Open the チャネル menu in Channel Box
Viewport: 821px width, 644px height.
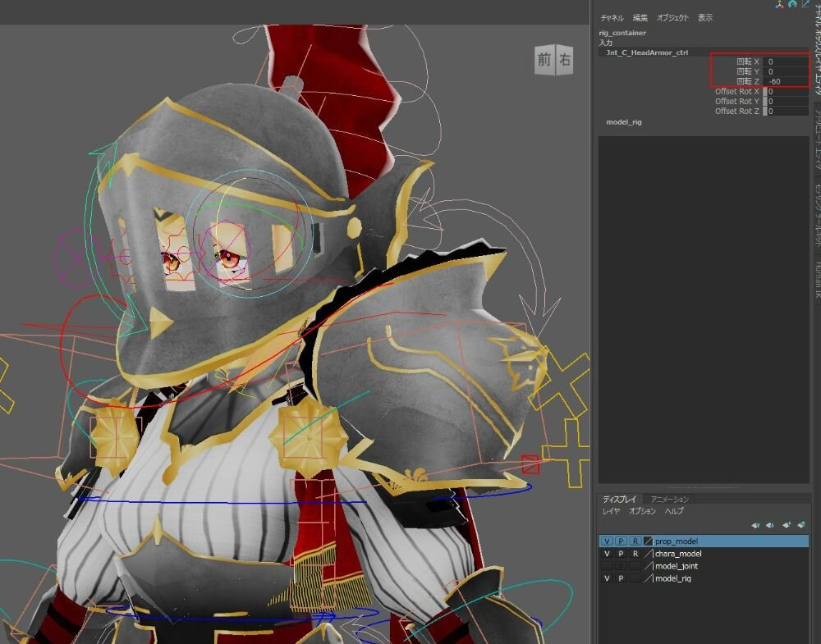[612, 18]
